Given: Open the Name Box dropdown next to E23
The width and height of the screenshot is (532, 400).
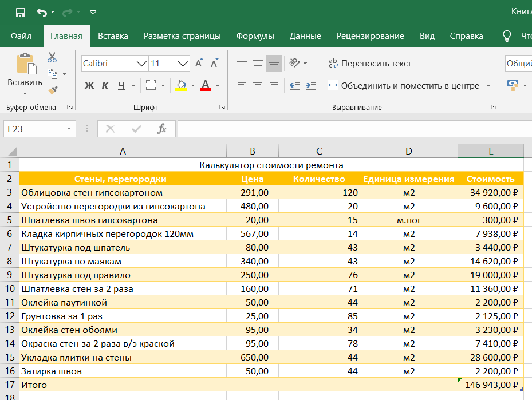Looking at the screenshot, I should coord(69,129).
